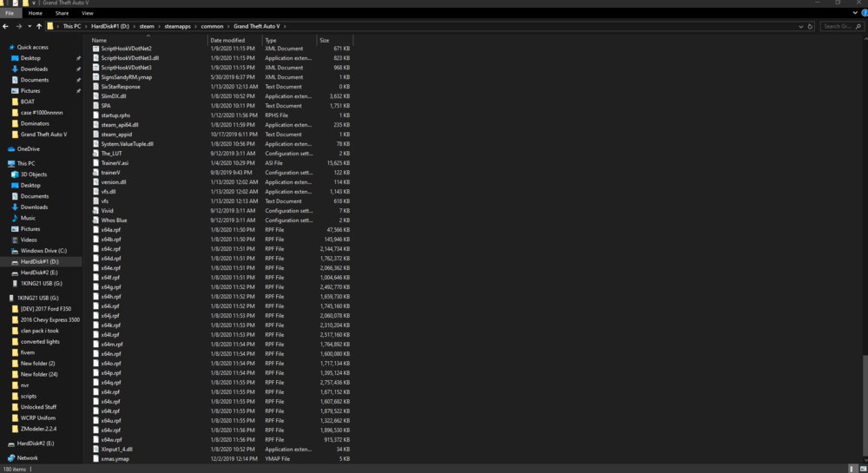
Task: Select TrainerV.asi file icon
Action: 95,162
